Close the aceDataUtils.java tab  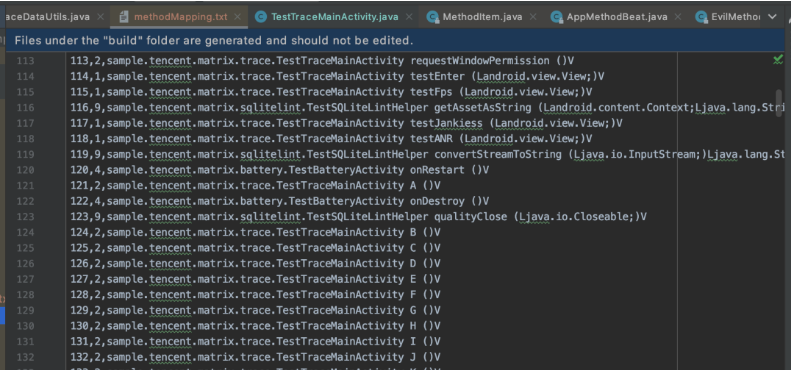pyautogui.click(x=100, y=17)
